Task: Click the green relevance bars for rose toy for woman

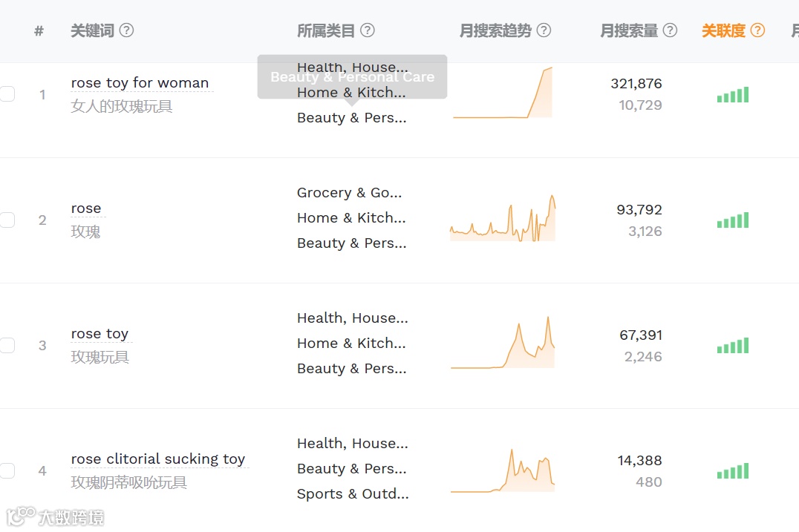Action: coord(732,94)
